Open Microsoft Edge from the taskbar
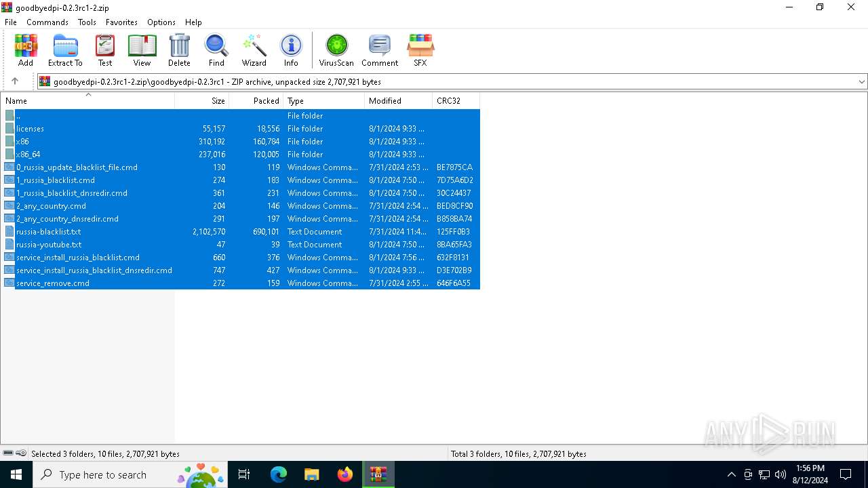The width and height of the screenshot is (868, 488). point(279,474)
